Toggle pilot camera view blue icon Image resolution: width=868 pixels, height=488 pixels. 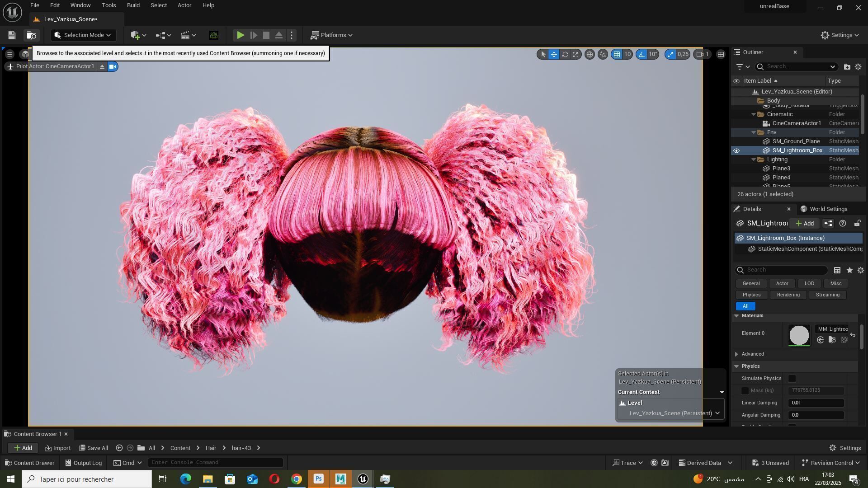[113, 67]
